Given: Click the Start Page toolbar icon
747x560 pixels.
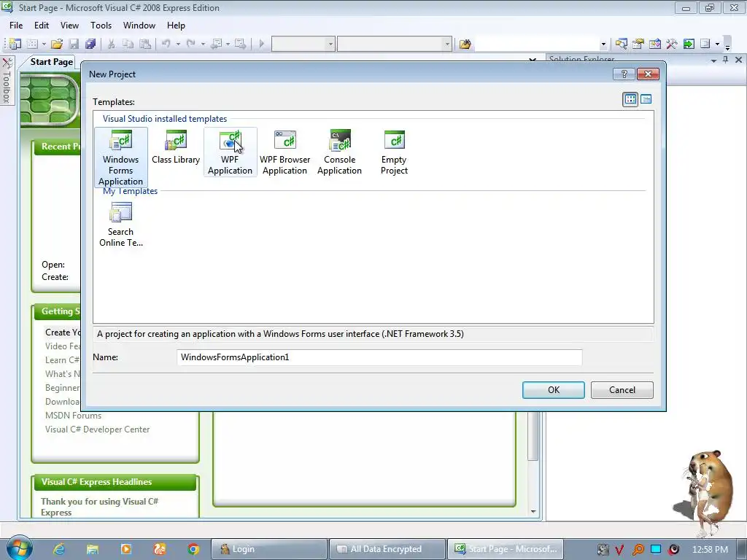Looking at the screenshot, I should (689, 44).
